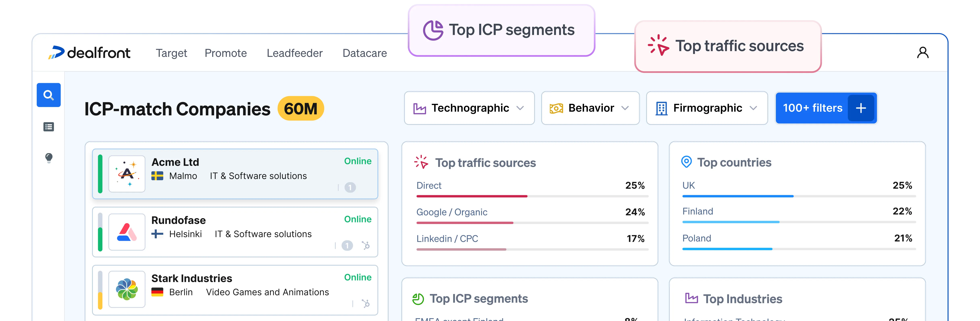Switch to the Leadfeeder menu item
Viewport: 980px width, 321px height.
[x=294, y=53]
